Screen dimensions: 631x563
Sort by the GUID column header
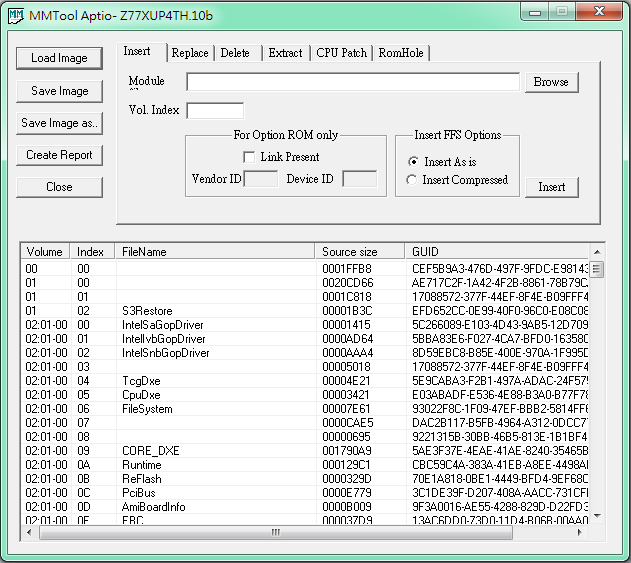coord(497,252)
